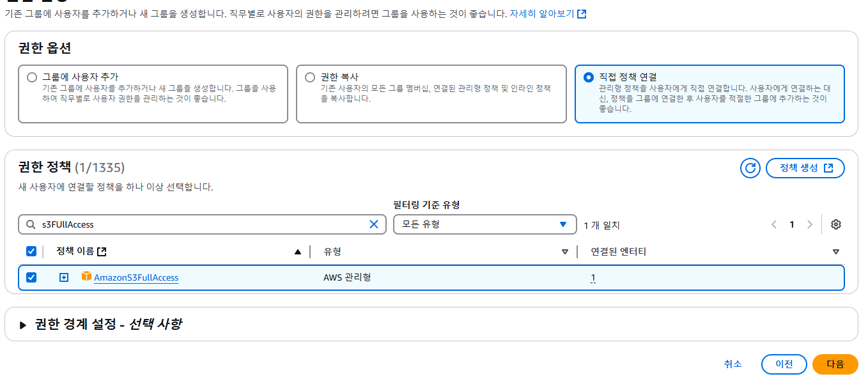Viewport: 868px width, 388px height.
Task: Click the 정책 생성 button
Action: (x=805, y=168)
